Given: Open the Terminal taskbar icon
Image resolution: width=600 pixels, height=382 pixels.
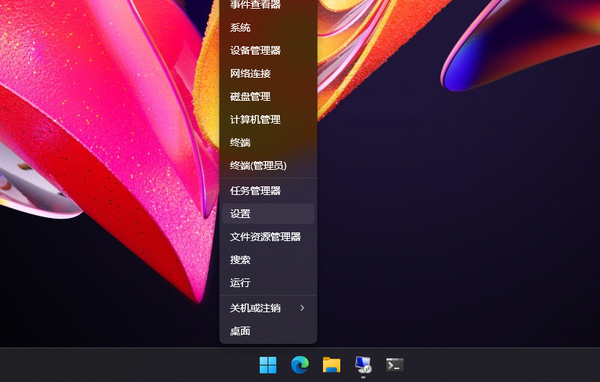Looking at the screenshot, I should coord(395,365).
